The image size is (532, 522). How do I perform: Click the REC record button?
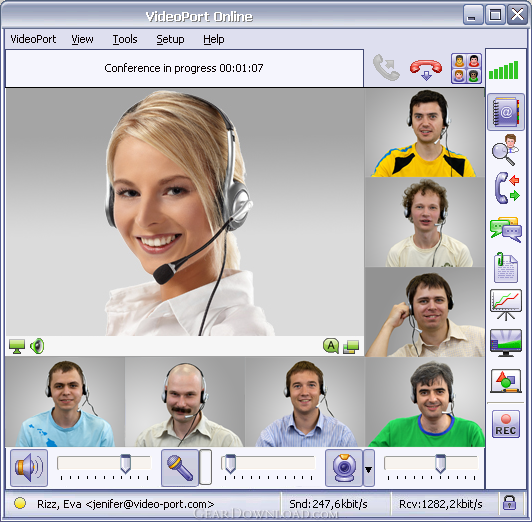coord(506,424)
